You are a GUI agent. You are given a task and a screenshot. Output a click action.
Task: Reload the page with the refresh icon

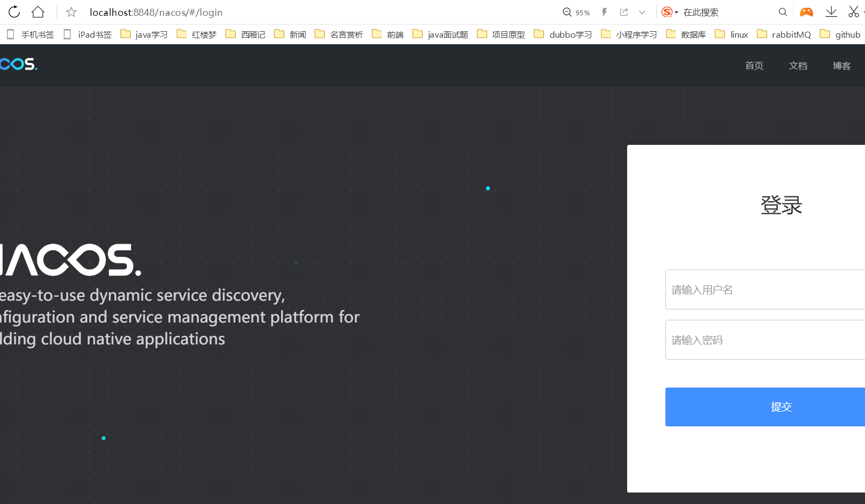click(x=14, y=11)
